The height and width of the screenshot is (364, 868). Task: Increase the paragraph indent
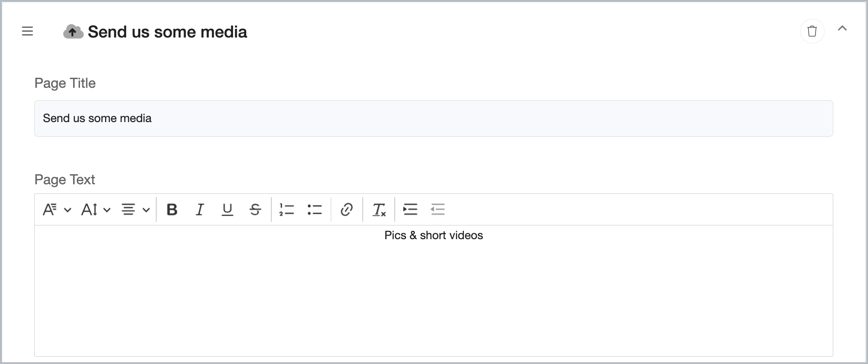(410, 210)
